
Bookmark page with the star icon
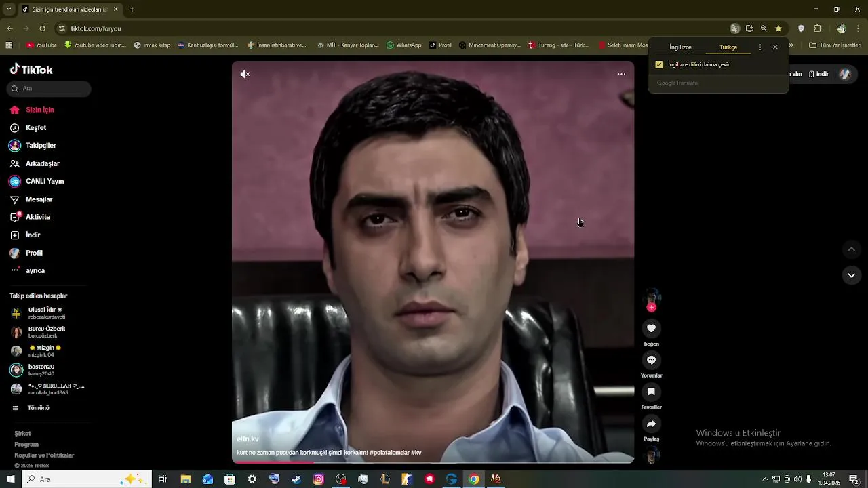(778, 28)
